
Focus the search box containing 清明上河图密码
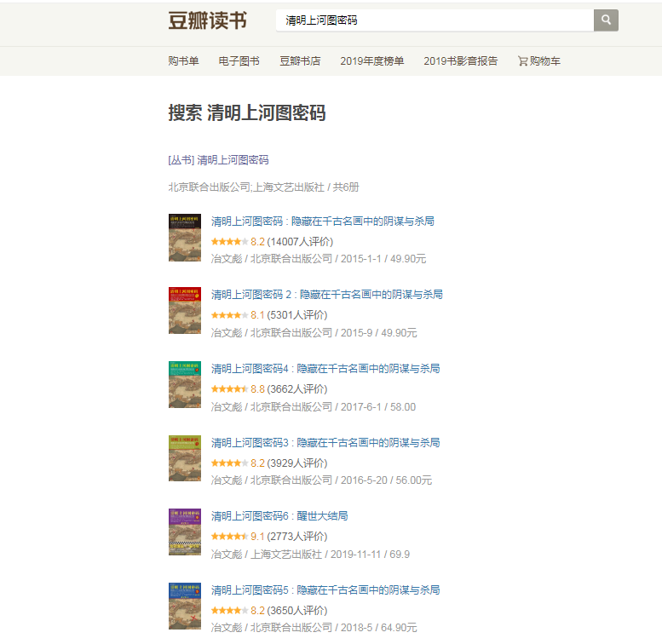(435, 20)
